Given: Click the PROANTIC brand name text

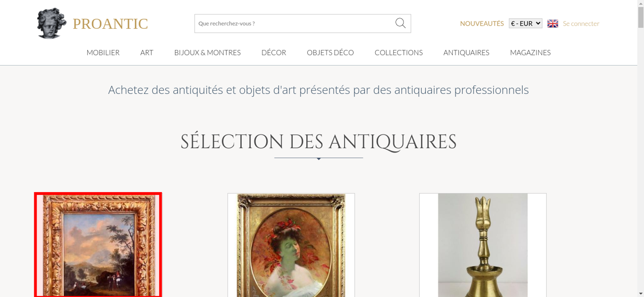Looking at the screenshot, I should (x=110, y=24).
